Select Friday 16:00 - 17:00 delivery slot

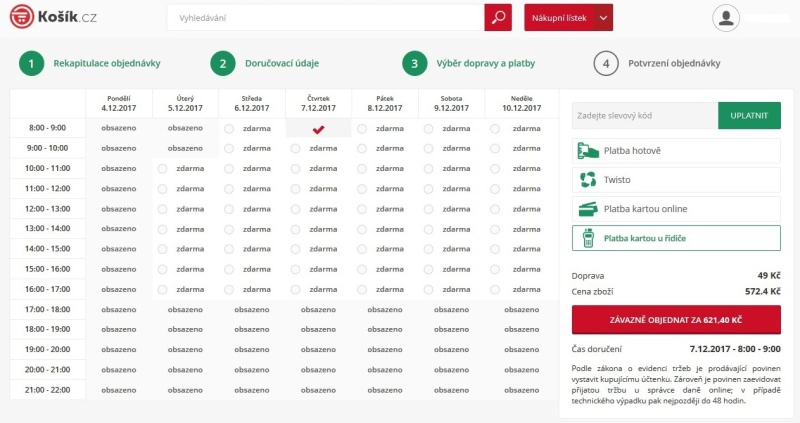coord(362,289)
